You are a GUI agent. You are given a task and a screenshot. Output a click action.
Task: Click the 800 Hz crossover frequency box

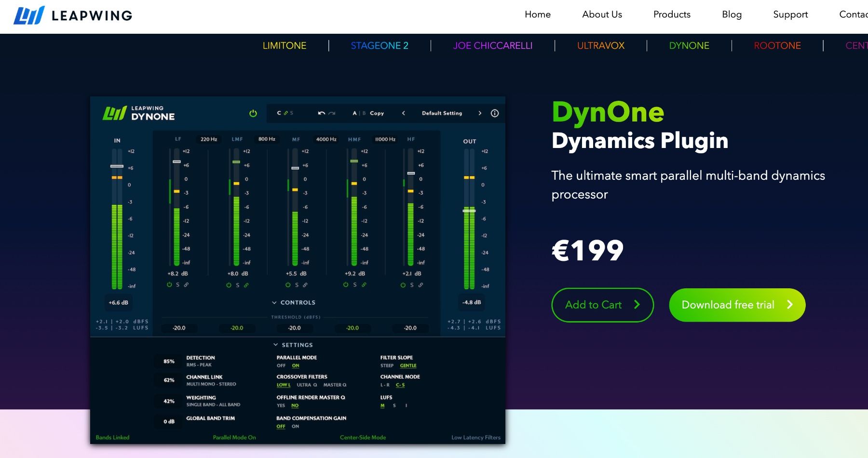pos(267,139)
